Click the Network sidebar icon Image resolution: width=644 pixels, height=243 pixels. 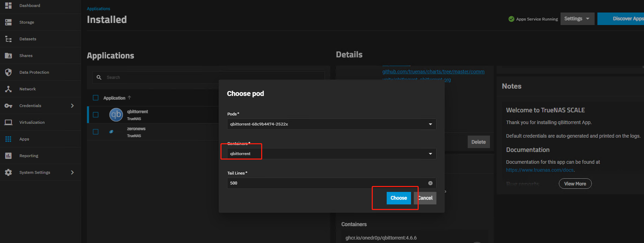coord(8,89)
